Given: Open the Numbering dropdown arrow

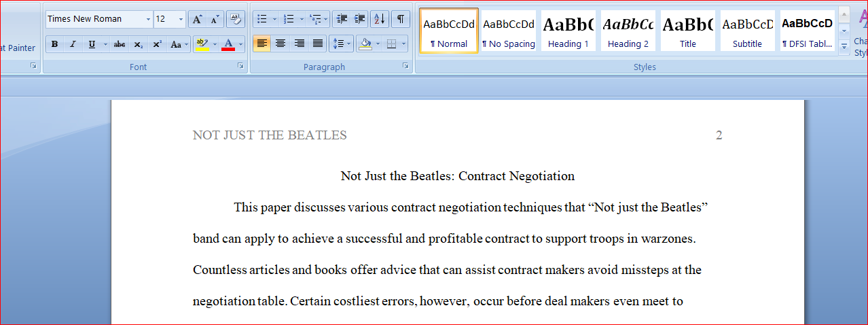Looking at the screenshot, I should (x=302, y=19).
